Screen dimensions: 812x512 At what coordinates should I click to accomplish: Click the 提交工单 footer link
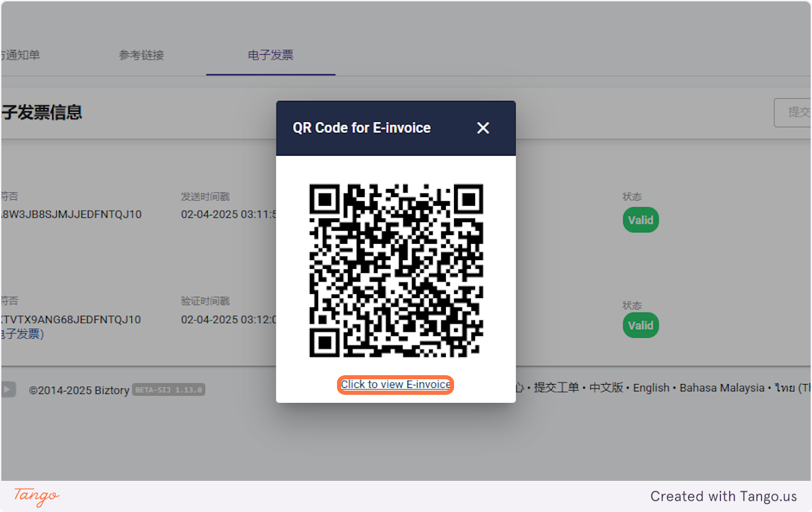point(556,388)
